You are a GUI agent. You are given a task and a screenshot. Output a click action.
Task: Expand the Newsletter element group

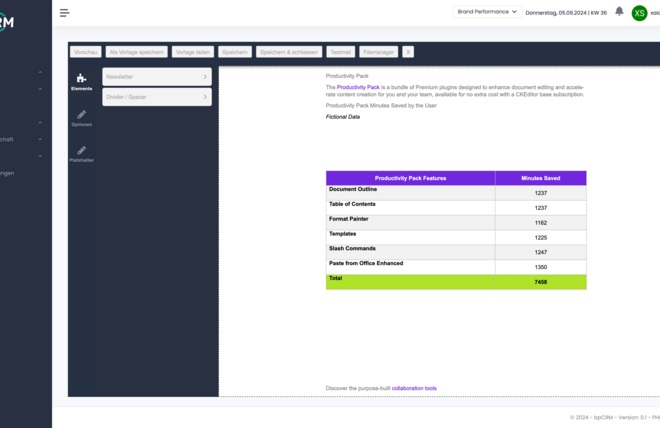[x=157, y=77]
